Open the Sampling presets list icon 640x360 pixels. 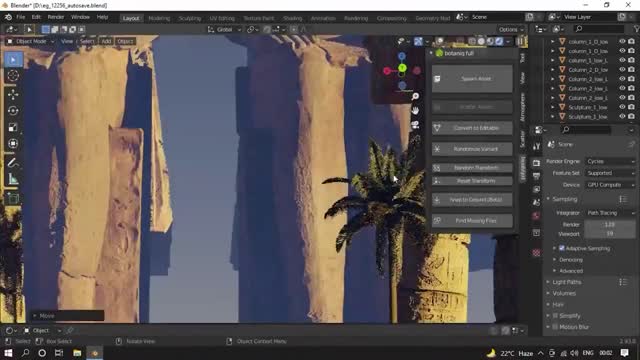[623, 199]
